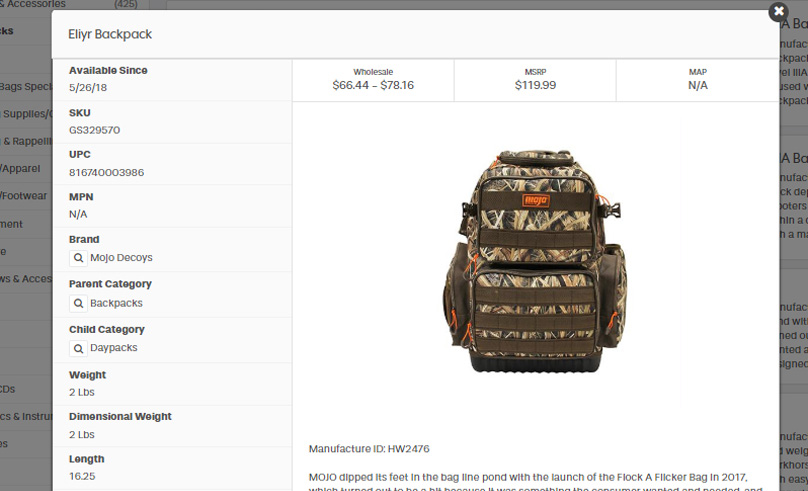View the camo backpack product image
808x491 pixels.
click(535, 262)
